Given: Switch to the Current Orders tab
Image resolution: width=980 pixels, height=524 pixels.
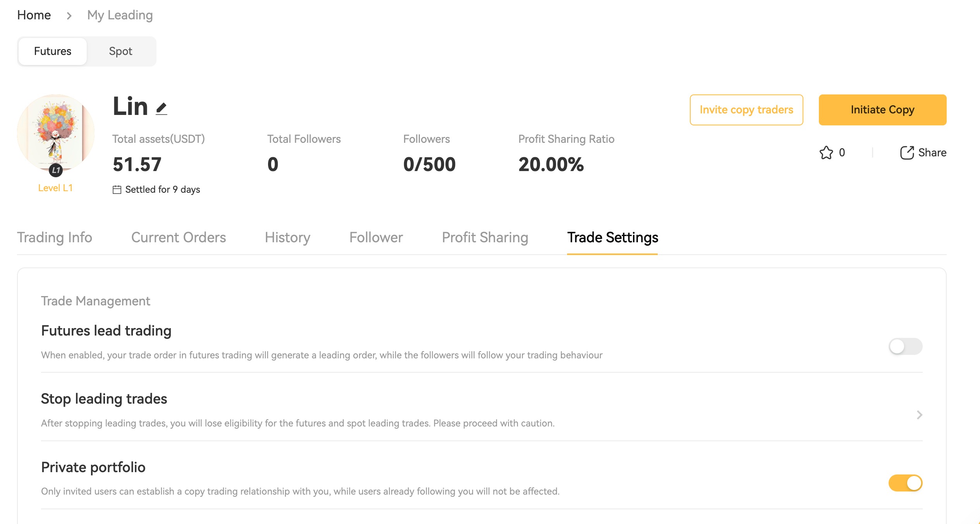Looking at the screenshot, I should point(179,237).
